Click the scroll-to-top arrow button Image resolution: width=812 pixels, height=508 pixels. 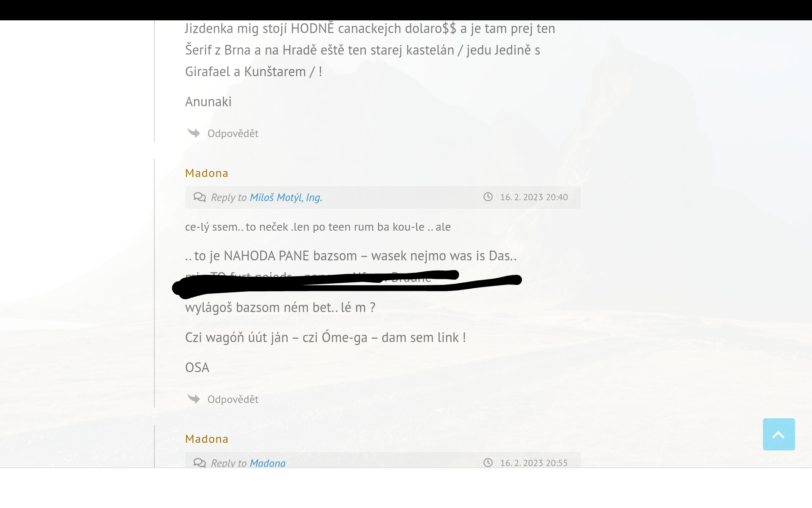click(779, 434)
